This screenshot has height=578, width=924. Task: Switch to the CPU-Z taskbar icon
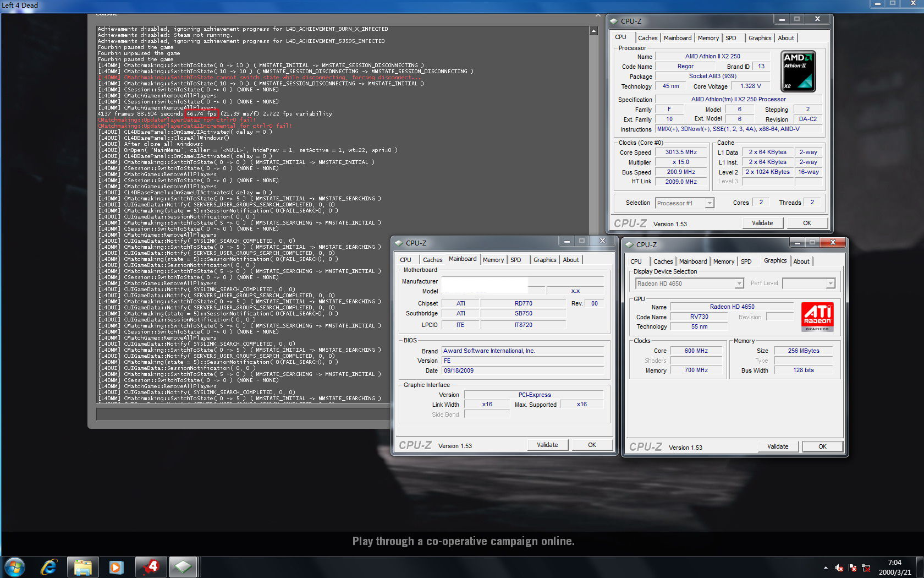[183, 567]
